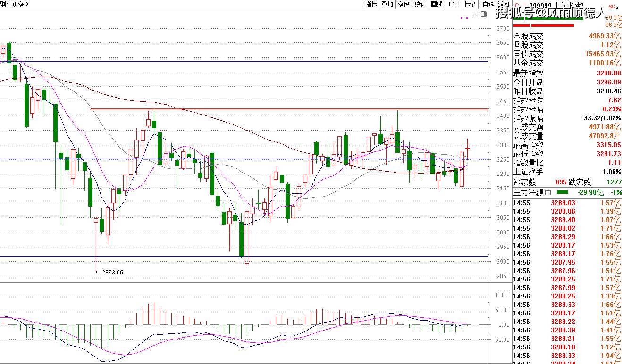The width and height of the screenshot is (622, 364).
Task: Expand the 更多 period options
Action: point(20,4)
